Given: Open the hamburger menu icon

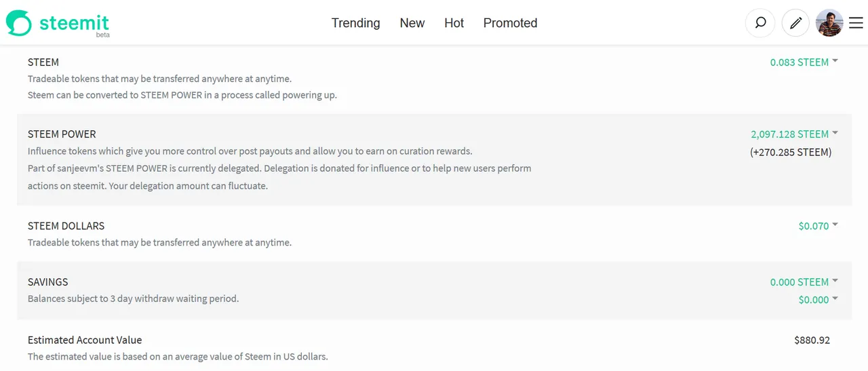Looking at the screenshot, I should coord(856,23).
